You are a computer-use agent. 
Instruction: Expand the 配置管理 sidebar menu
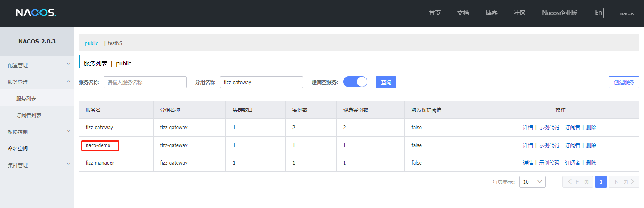click(37, 65)
